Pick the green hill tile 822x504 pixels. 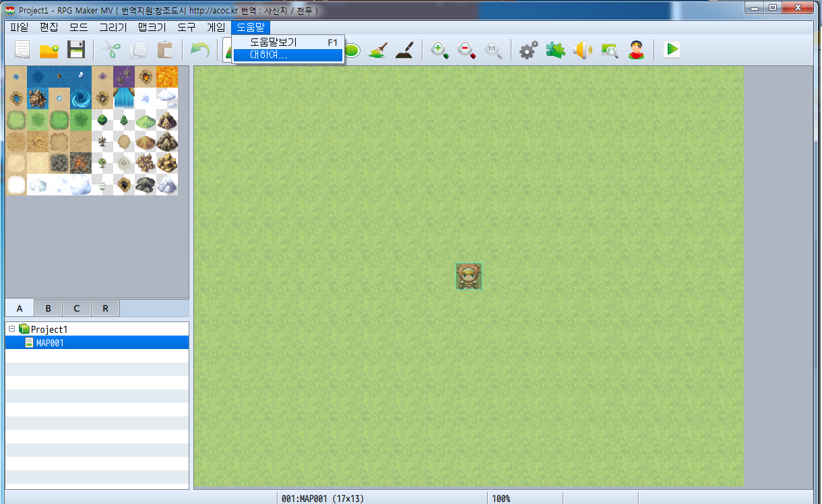146,120
